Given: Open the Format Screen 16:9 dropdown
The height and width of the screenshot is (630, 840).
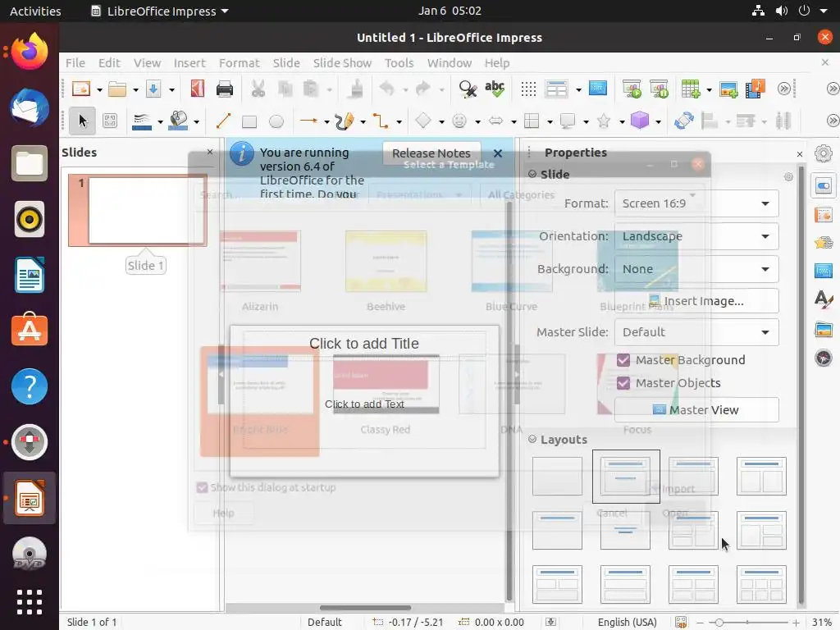Looking at the screenshot, I should 696,203.
